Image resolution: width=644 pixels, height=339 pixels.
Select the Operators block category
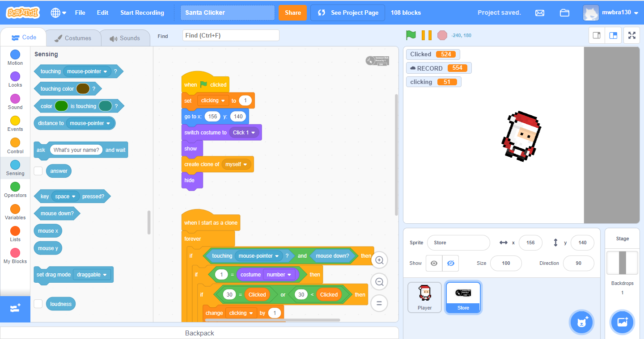tap(15, 190)
